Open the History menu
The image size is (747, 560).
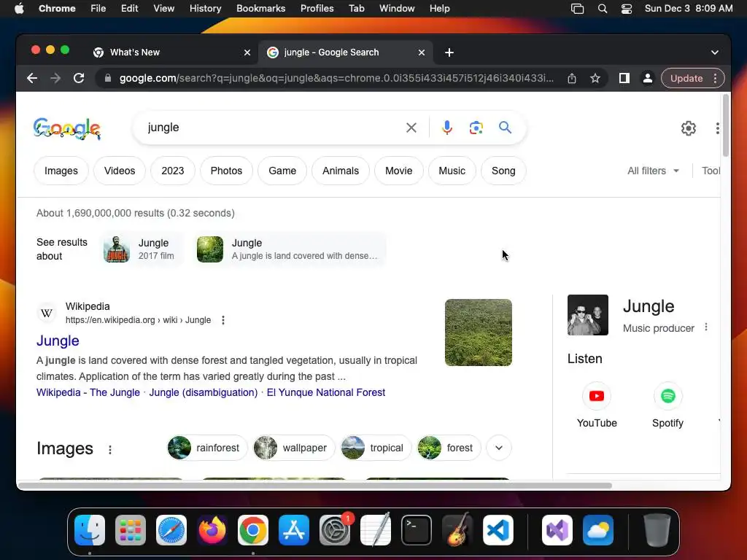coord(205,9)
